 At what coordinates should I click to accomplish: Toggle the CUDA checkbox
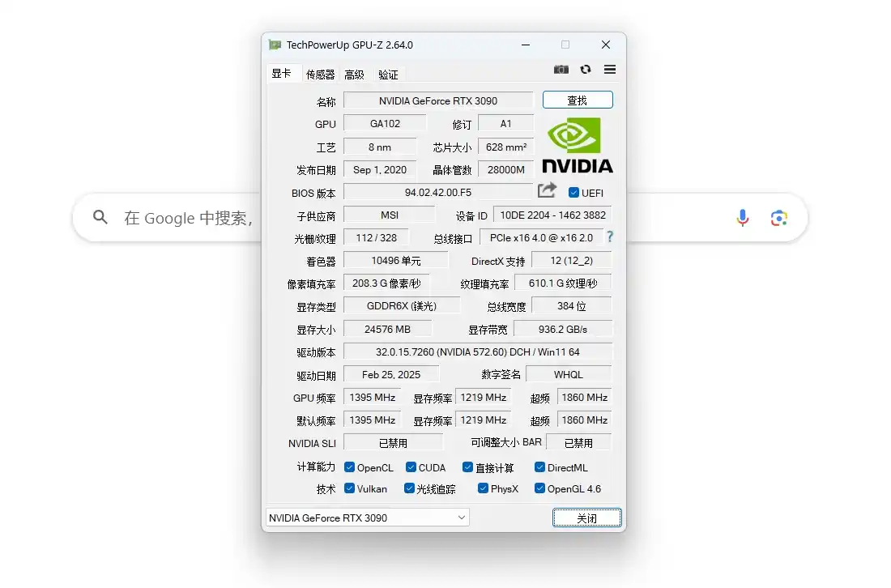pyautogui.click(x=411, y=467)
